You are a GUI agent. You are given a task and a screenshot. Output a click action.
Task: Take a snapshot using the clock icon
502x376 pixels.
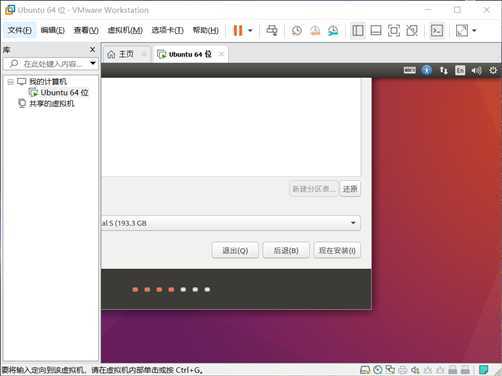[x=296, y=31]
